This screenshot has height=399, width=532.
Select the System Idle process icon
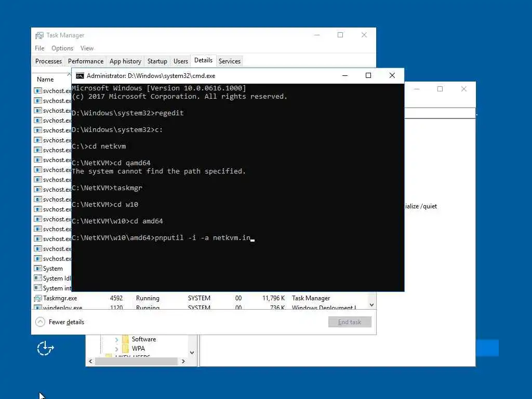(x=37, y=278)
